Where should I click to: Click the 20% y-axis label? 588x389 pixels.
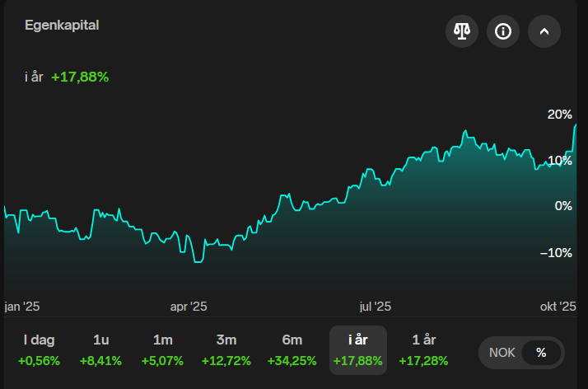click(x=559, y=114)
